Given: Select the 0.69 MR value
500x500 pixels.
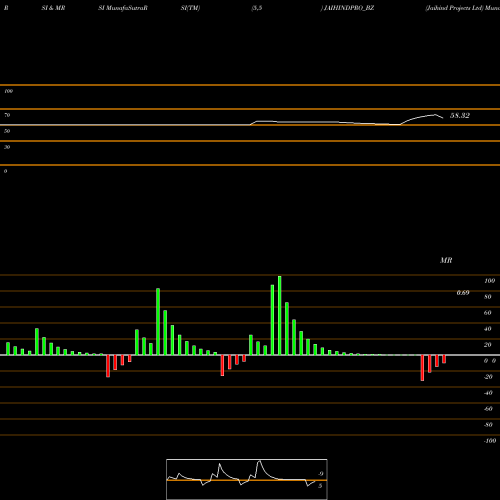Looking at the screenshot, I should (x=463, y=293).
